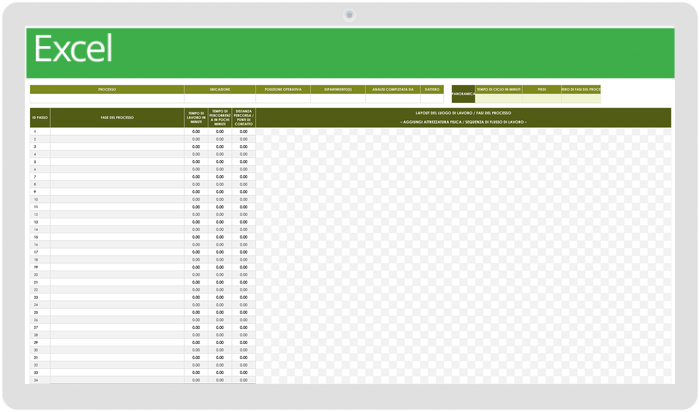
Task: Select the empty cell under UBICAZIONE
Action: (x=220, y=98)
